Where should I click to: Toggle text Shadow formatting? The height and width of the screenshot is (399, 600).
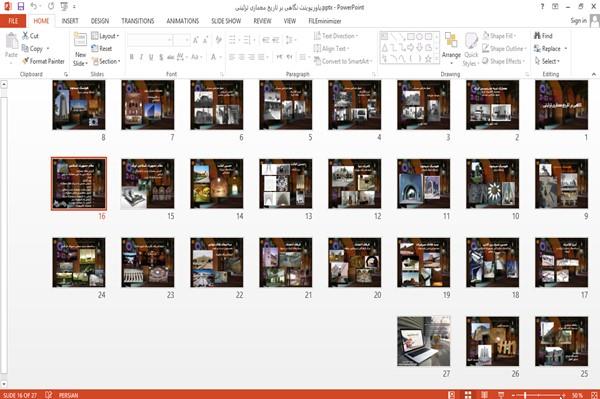161,57
